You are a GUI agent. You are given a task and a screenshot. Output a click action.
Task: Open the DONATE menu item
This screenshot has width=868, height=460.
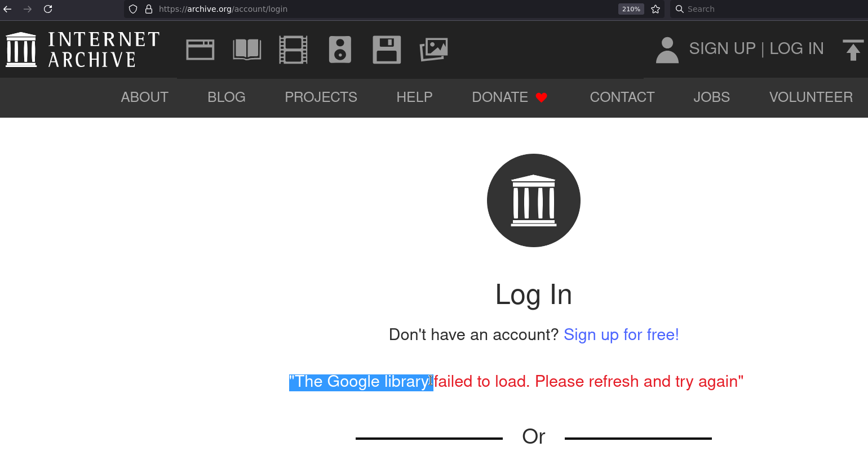(x=510, y=97)
